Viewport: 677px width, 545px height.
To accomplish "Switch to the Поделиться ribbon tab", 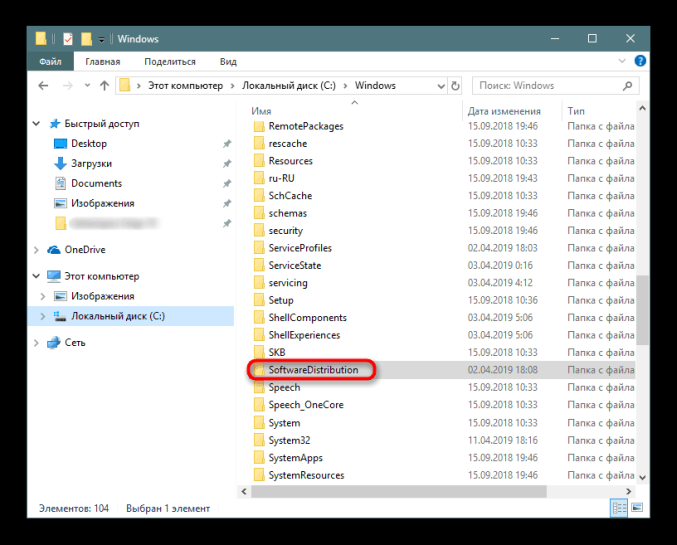I will (170, 62).
